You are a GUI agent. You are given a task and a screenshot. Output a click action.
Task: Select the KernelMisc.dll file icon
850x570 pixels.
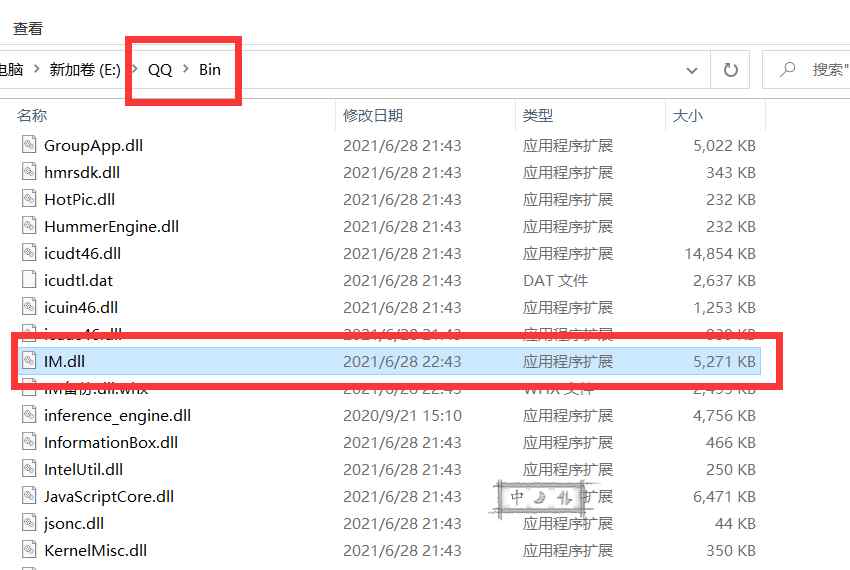(x=29, y=550)
